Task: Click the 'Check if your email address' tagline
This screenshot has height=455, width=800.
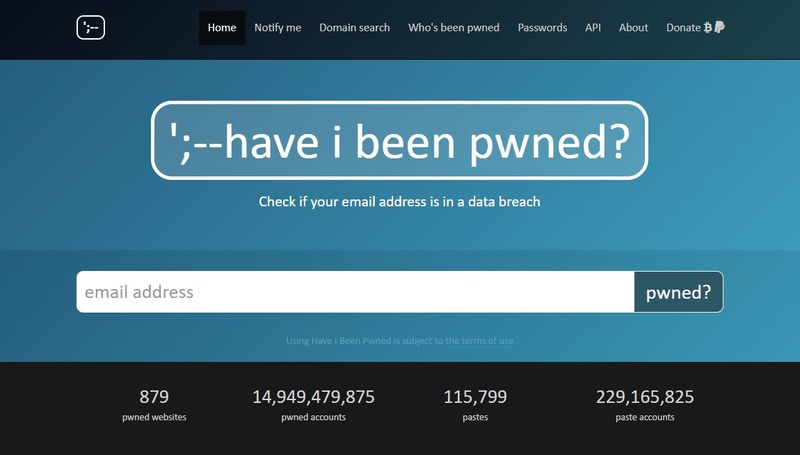Action: pyautogui.click(x=399, y=202)
